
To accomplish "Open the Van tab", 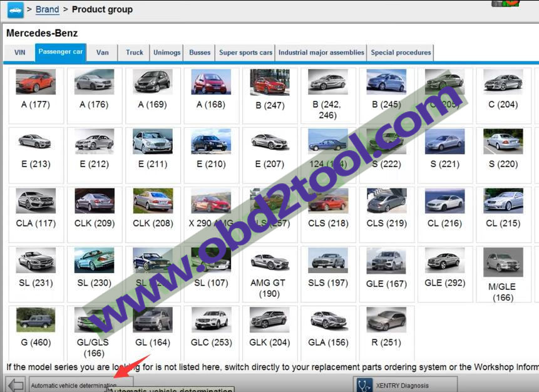I will point(102,53).
